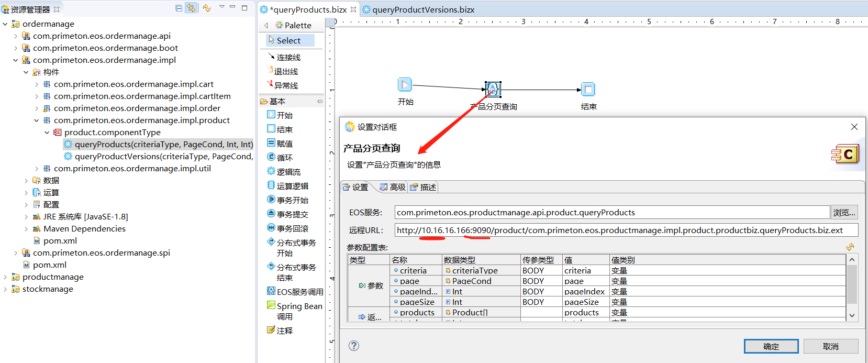
Task: Collapse the product.componentType tree node
Action: [47, 133]
